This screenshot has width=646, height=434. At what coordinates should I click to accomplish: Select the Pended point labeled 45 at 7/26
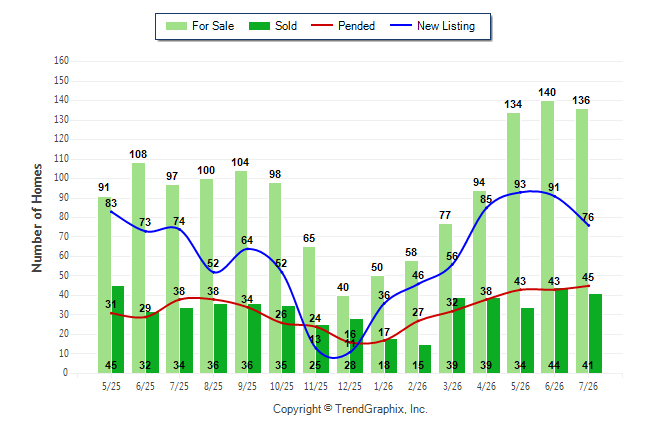pos(588,286)
